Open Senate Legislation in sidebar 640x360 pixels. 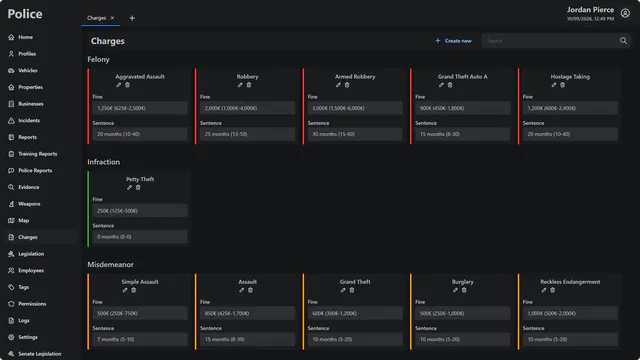(40, 354)
